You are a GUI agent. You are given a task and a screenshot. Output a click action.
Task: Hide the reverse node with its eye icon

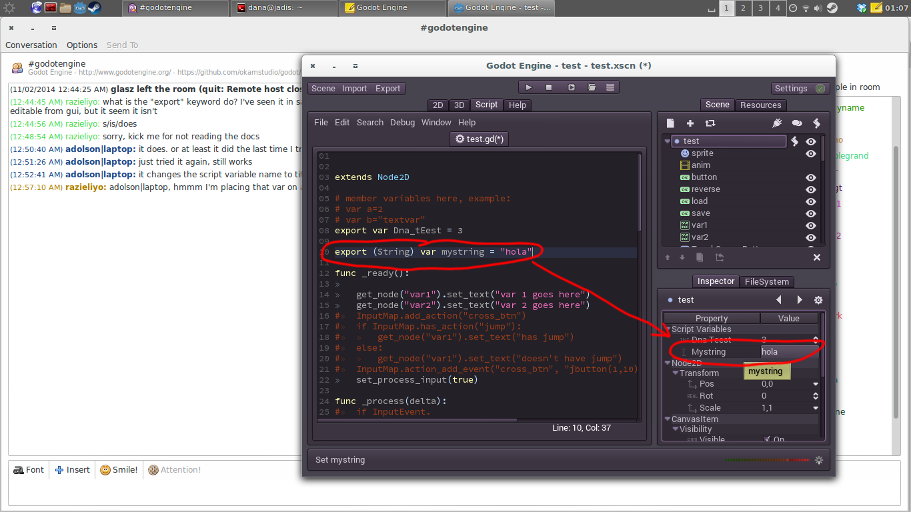pyautogui.click(x=811, y=189)
